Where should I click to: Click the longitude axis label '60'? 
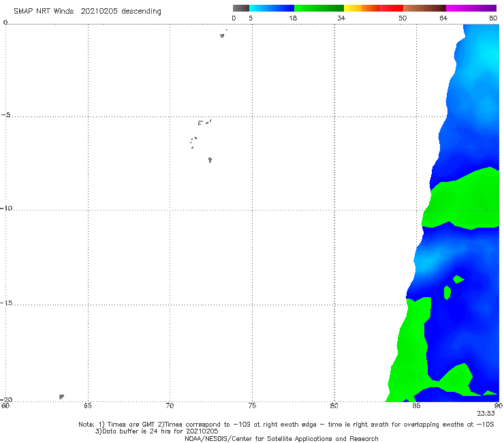pos(5,406)
